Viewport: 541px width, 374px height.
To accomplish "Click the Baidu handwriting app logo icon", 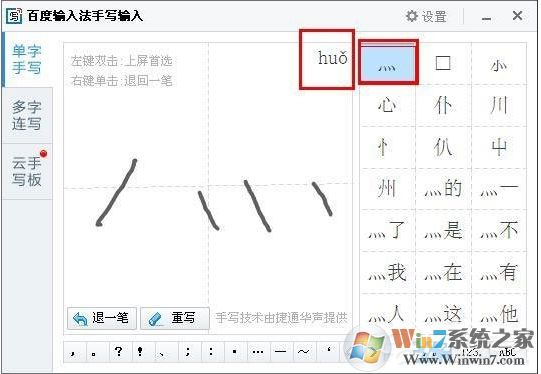I will (x=14, y=16).
